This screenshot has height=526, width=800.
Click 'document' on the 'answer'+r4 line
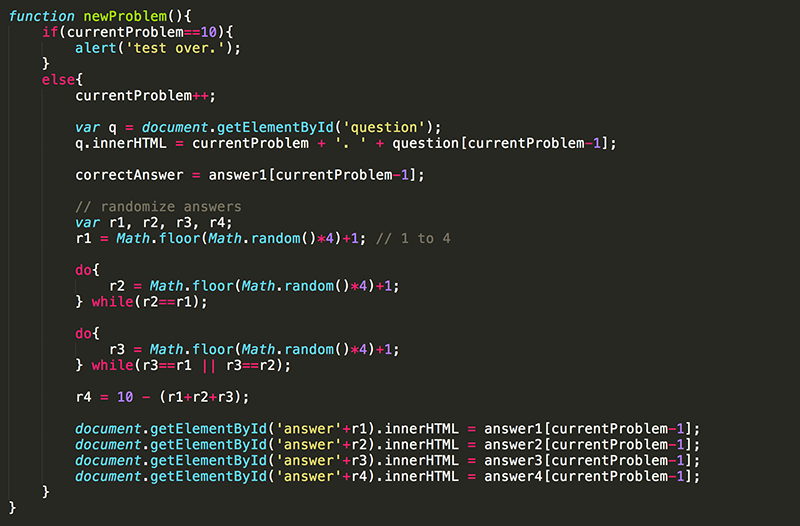click(x=108, y=476)
